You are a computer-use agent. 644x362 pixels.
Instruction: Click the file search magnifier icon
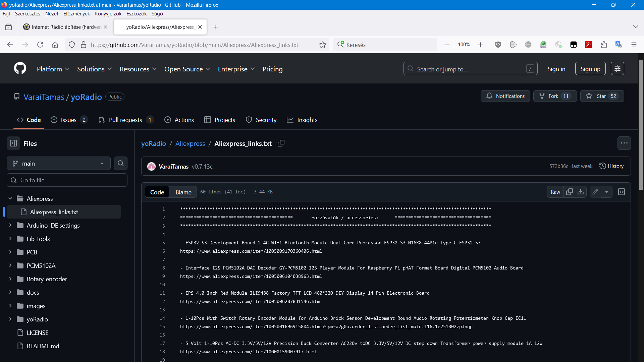121,163
